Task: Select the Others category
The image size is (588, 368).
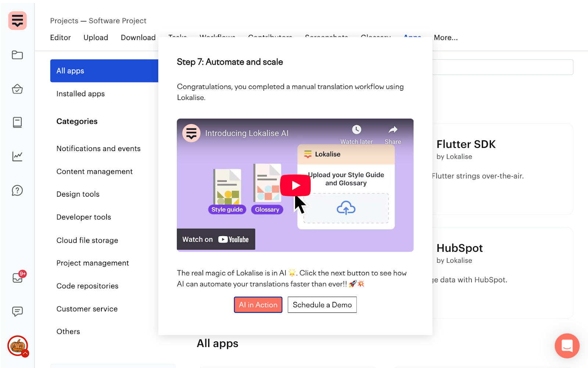Action: [x=68, y=331]
